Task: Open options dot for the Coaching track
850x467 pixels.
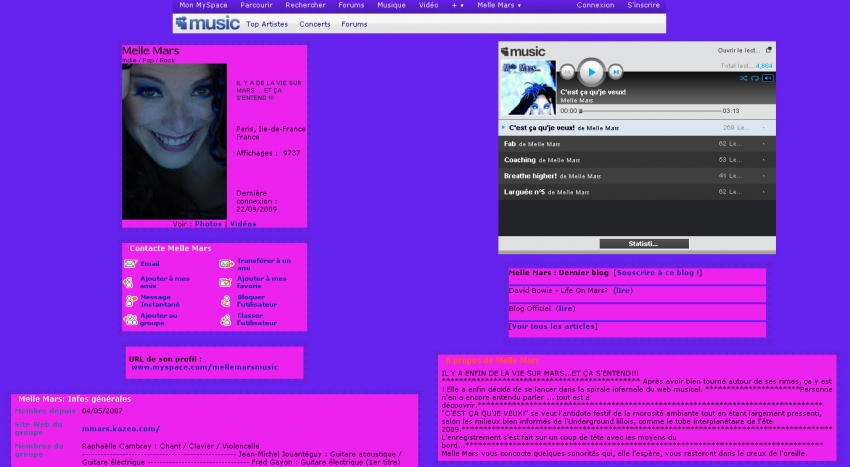Action: [764, 160]
